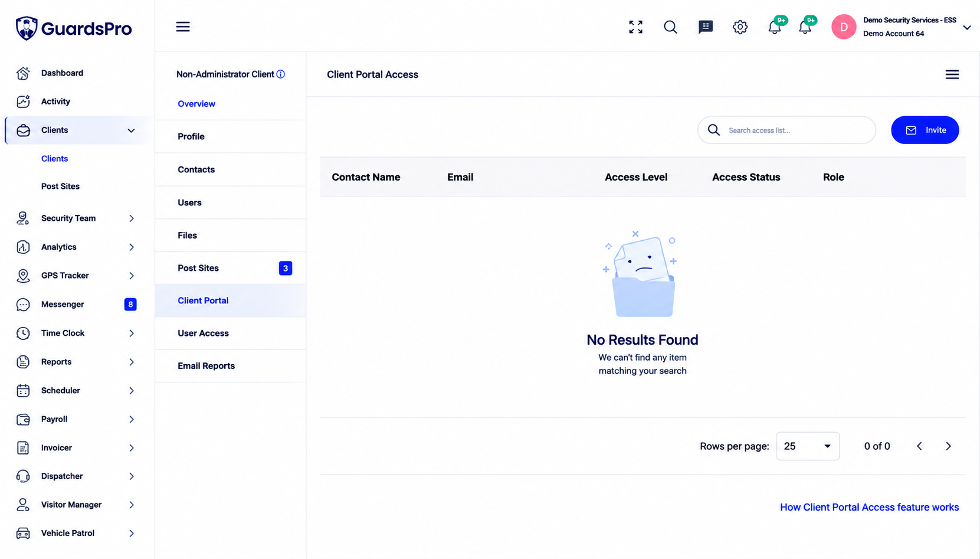Click the Activity chart icon

(x=23, y=102)
